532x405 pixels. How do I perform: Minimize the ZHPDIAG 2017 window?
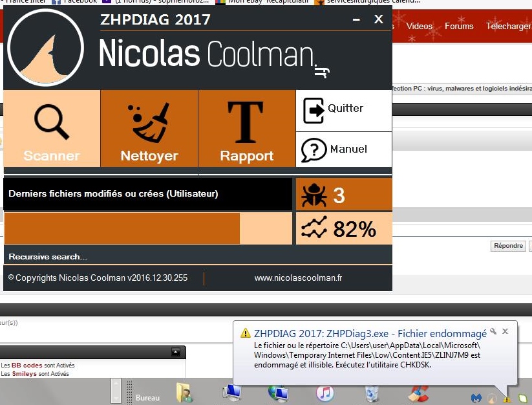(x=356, y=19)
